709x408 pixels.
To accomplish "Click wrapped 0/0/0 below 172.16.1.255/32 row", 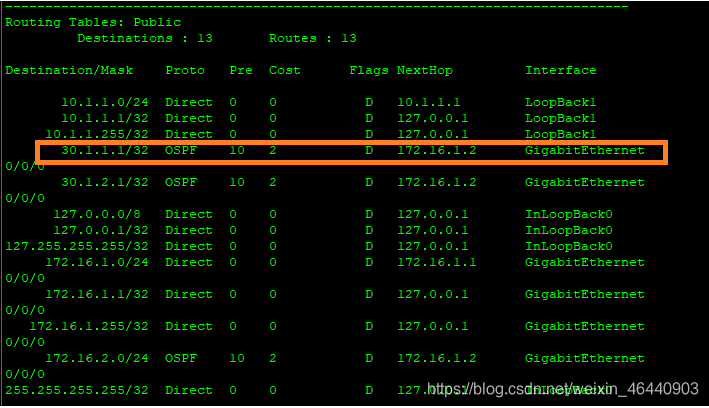I will (25, 342).
